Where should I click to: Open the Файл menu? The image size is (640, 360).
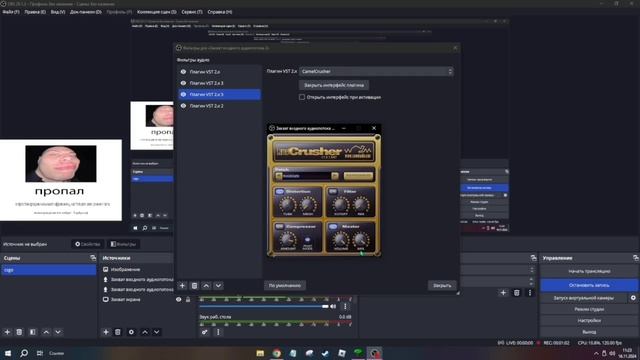click(x=11, y=12)
